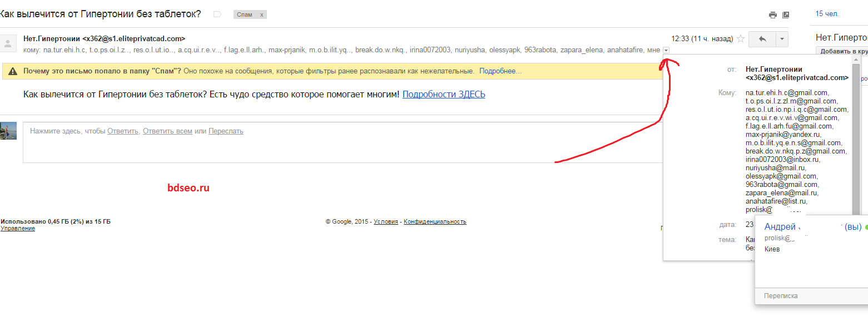Open the Подробнее… link in the spam notice

[500, 72]
